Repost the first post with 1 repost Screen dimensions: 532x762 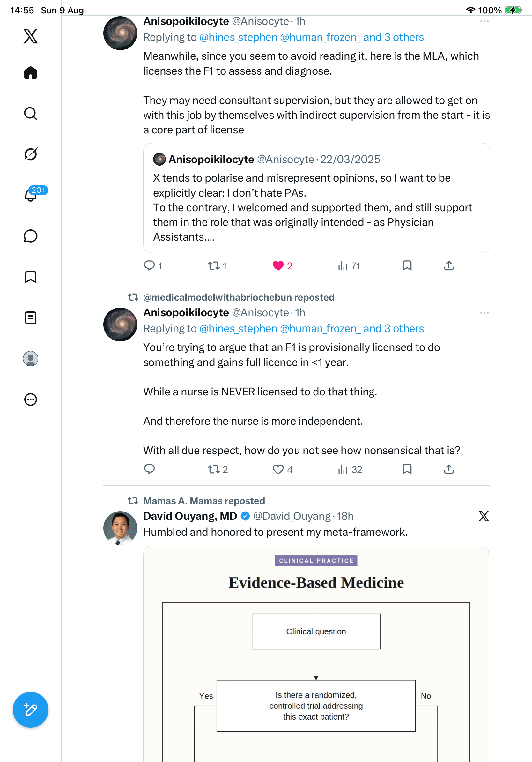(217, 266)
